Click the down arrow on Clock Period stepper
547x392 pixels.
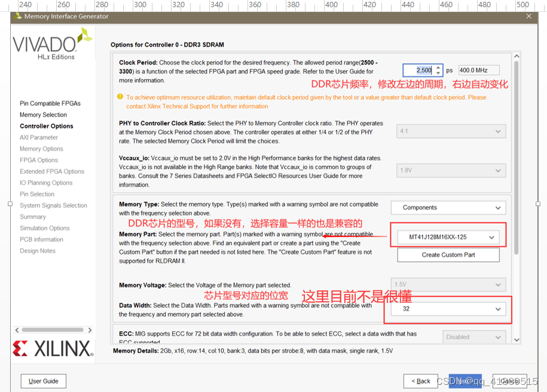coord(439,72)
